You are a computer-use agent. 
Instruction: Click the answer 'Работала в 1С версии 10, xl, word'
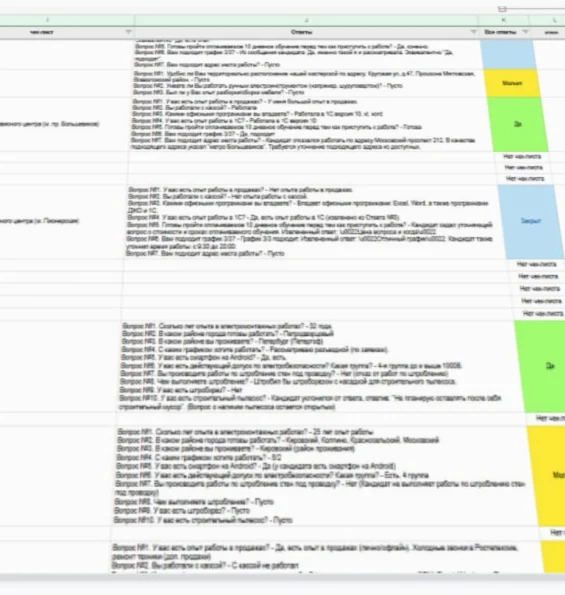[338, 114]
